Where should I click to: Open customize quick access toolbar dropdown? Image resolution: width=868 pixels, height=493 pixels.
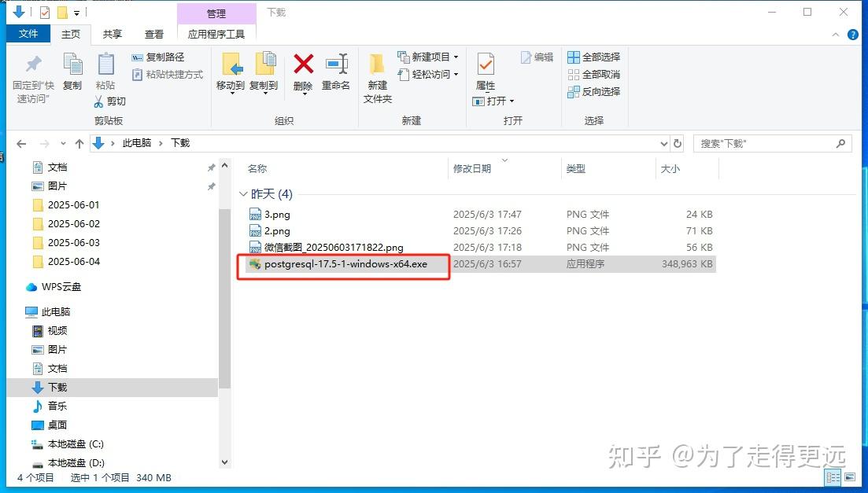point(76,13)
